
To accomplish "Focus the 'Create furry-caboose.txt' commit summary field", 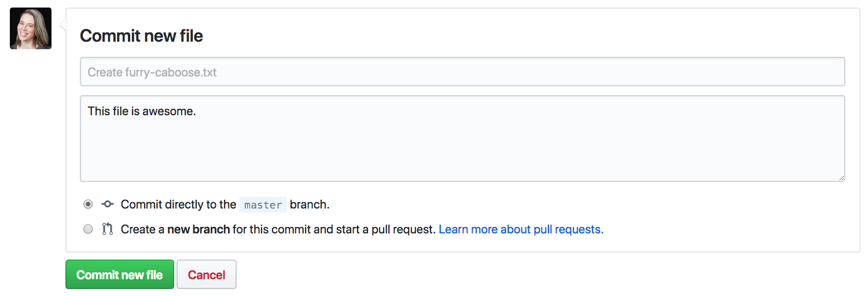I will 462,72.
